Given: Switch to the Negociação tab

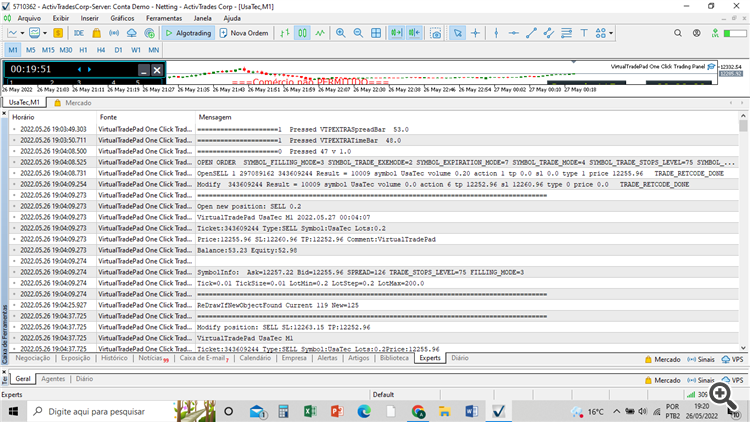Looking at the screenshot, I should 33,358.
